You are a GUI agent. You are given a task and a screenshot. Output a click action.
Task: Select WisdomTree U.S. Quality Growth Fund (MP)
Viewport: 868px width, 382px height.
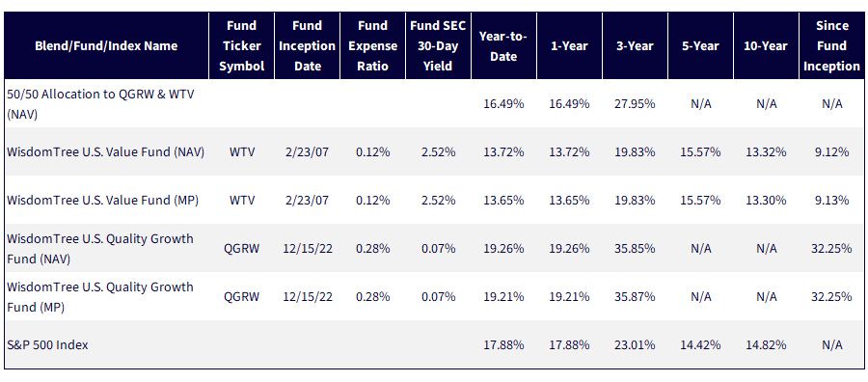point(100,296)
